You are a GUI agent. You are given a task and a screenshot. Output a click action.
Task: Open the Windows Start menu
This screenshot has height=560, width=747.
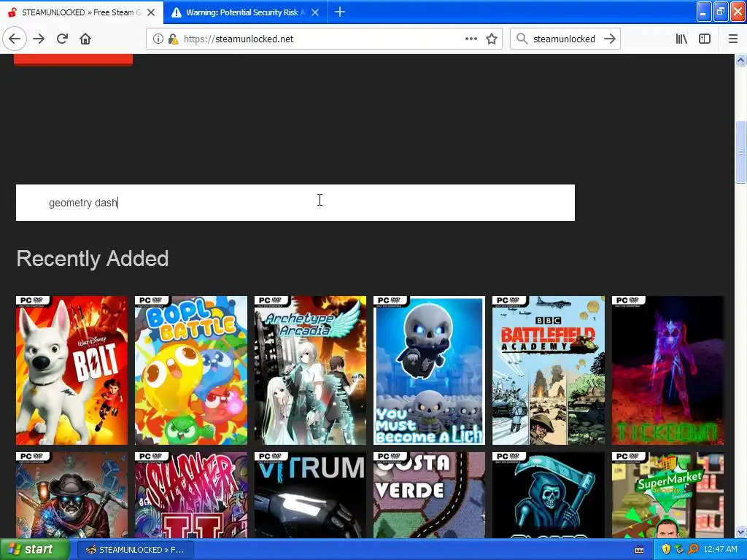[x=35, y=550]
